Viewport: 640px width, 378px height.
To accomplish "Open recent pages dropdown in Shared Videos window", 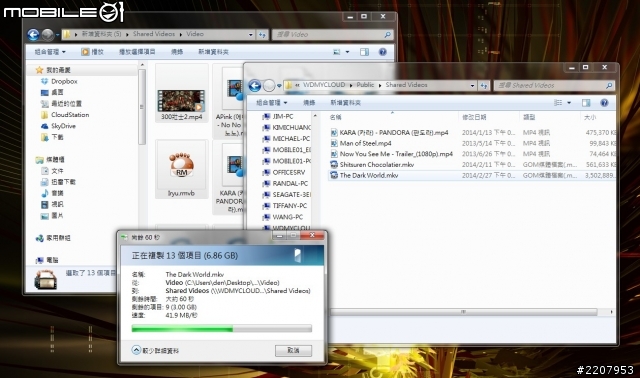I will click(x=279, y=86).
